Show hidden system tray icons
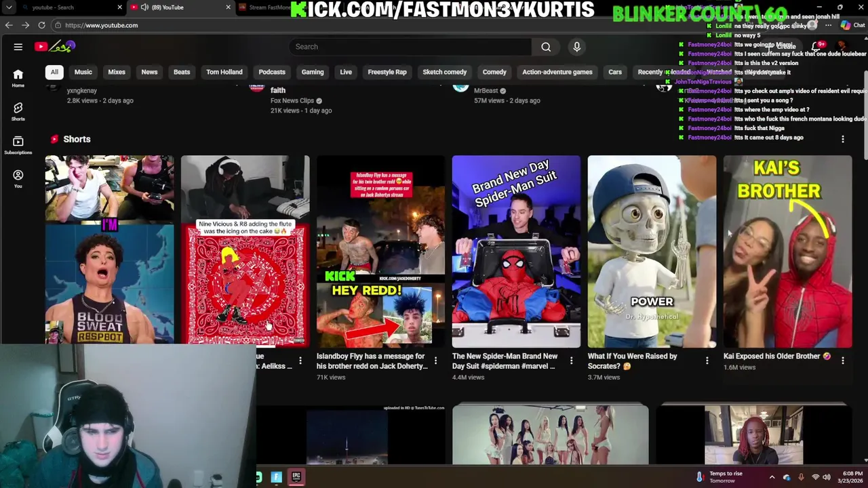 tap(772, 477)
